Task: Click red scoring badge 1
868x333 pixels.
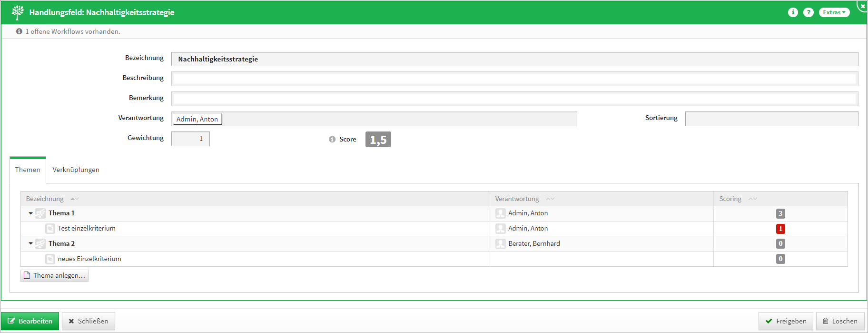Action: (780, 229)
